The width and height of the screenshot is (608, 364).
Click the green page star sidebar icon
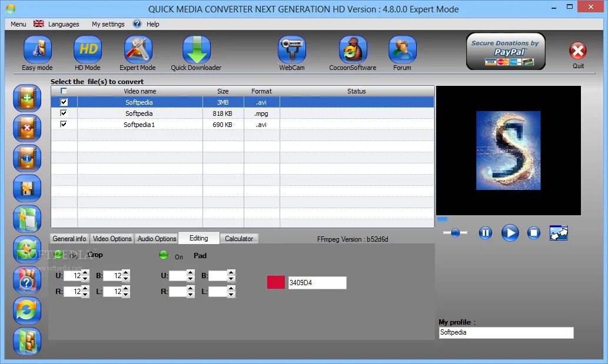point(27,219)
